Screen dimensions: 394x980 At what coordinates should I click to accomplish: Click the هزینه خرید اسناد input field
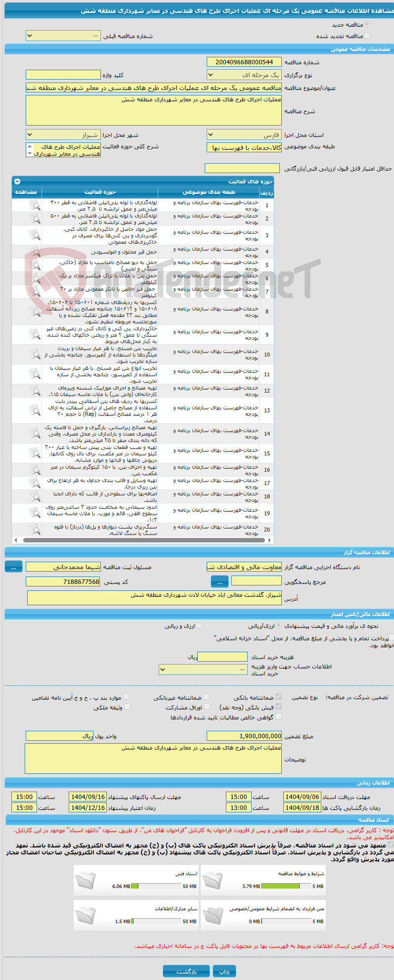pos(222,657)
